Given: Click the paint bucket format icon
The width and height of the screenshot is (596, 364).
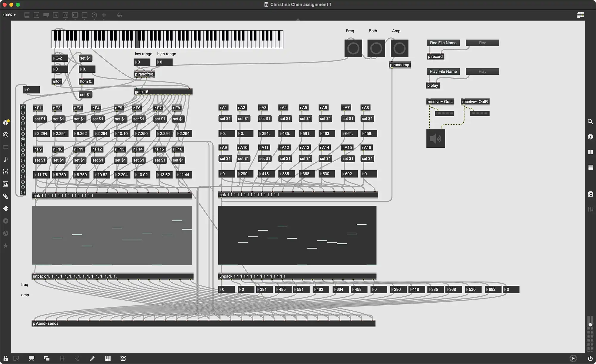Looking at the screenshot, I should pos(119,15).
